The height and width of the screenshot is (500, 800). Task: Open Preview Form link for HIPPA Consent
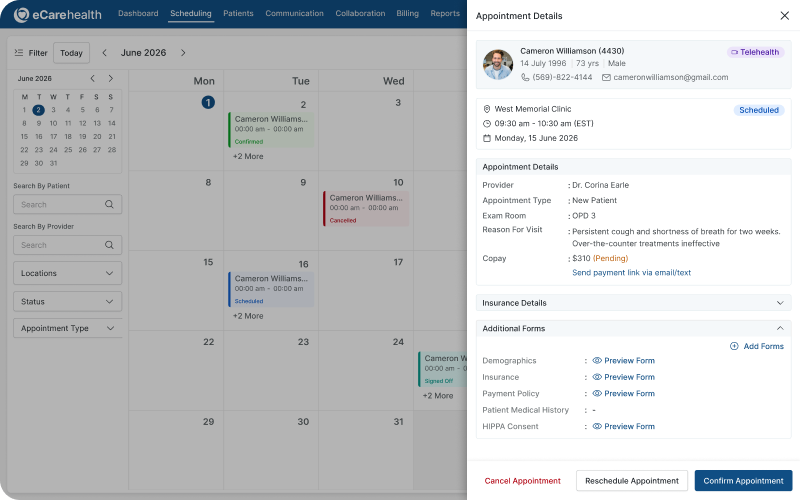[x=629, y=426]
